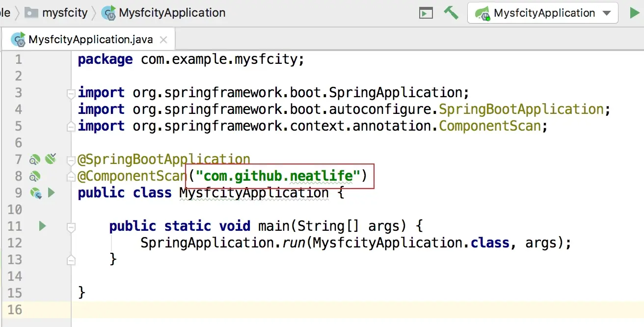Click the folder icon before mysfcity in breadcrumbs

point(32,13)
